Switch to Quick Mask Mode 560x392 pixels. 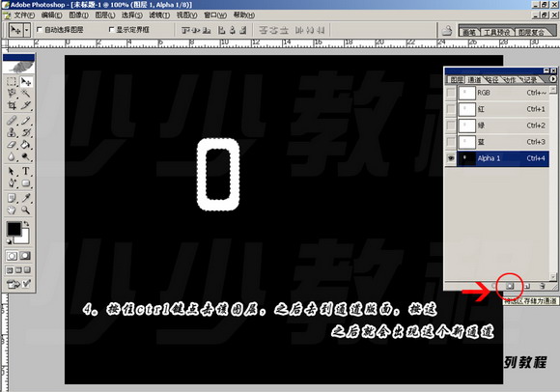click(25, 256)
